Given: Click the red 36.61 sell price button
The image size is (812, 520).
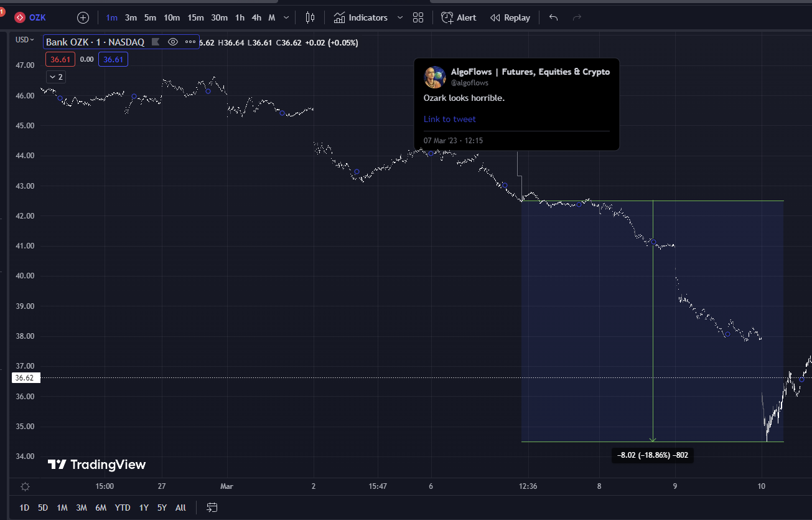Looking at the screenshot, I should click(x=60, y=60).
